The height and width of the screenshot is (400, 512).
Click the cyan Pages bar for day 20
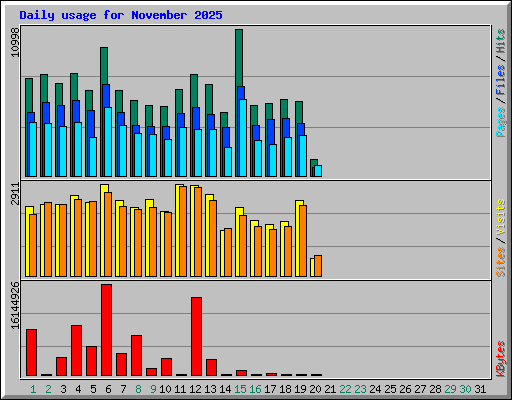318,171
